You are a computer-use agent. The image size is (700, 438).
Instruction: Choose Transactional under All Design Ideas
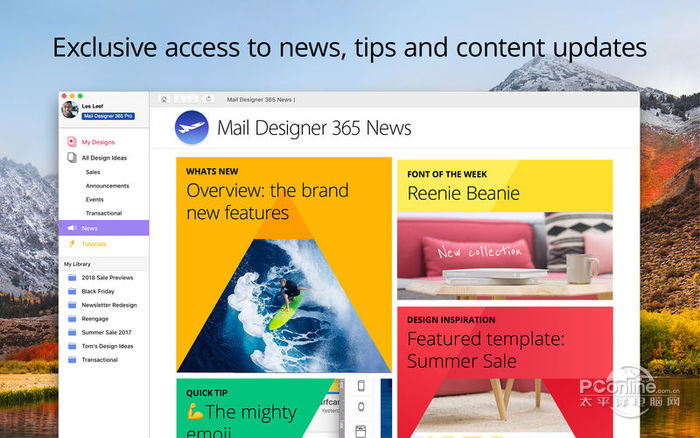point(104,213)
